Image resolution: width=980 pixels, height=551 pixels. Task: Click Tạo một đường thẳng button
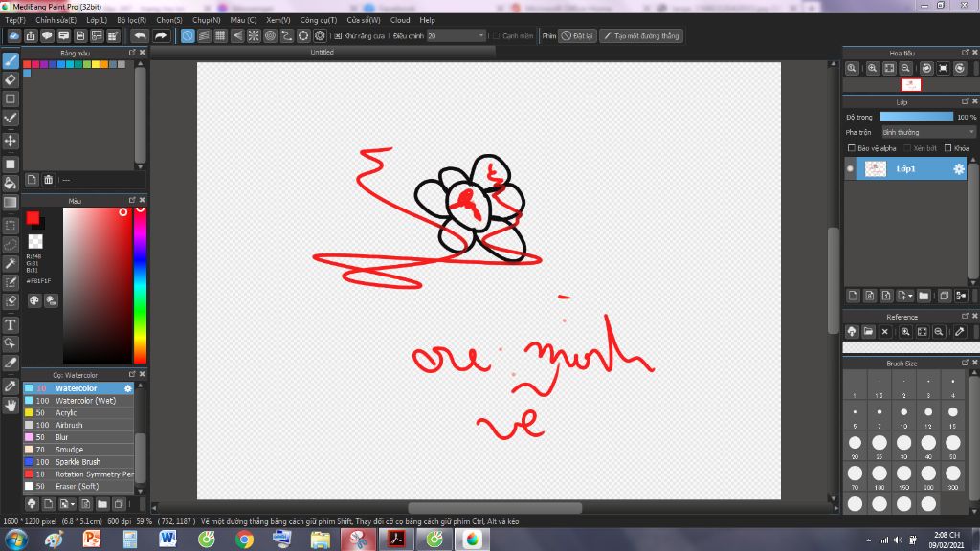click(x=642, y=35)
